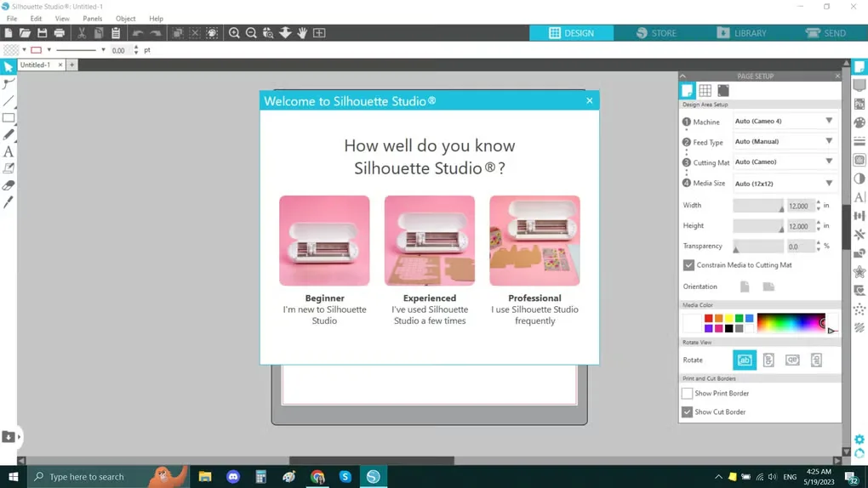This screenshot has width=868, height=488.
Task: Open the Text Style panel icon
Action: (859, 197)
